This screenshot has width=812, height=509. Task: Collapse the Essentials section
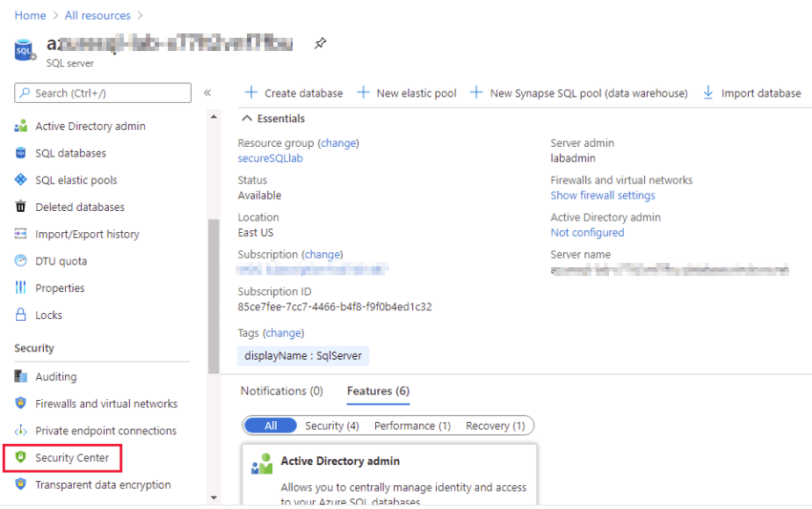246,119
